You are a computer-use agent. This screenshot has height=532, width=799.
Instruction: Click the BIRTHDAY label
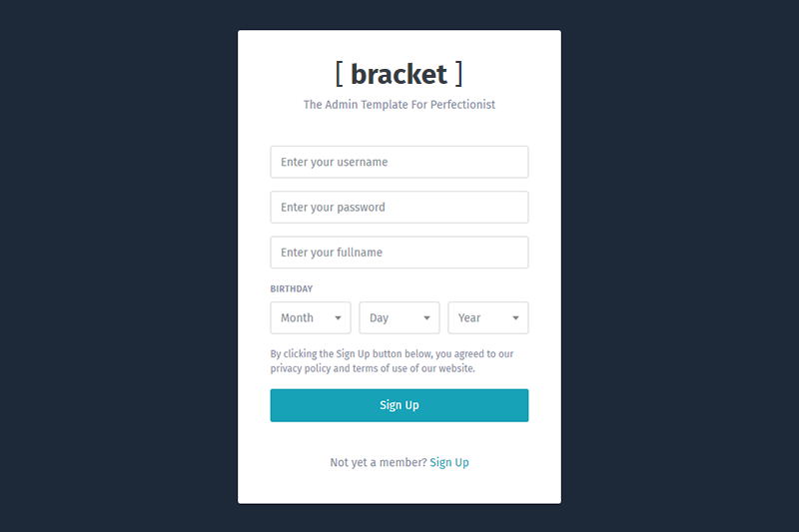291,289
